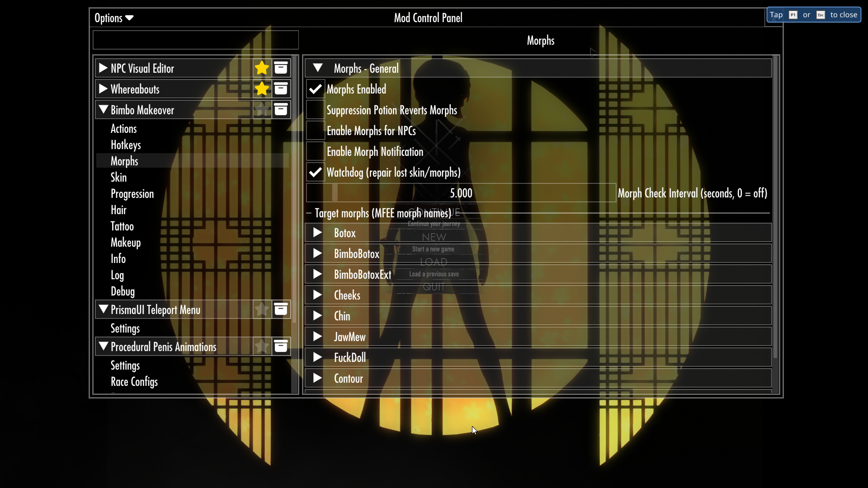Expand the Contour morph group
This screenshot has height=488, width=868.
317,378
